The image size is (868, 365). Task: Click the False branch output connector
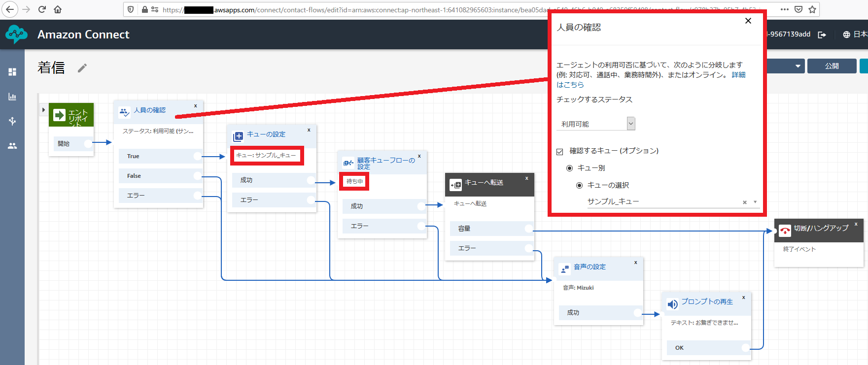click(x=197, y=176)
